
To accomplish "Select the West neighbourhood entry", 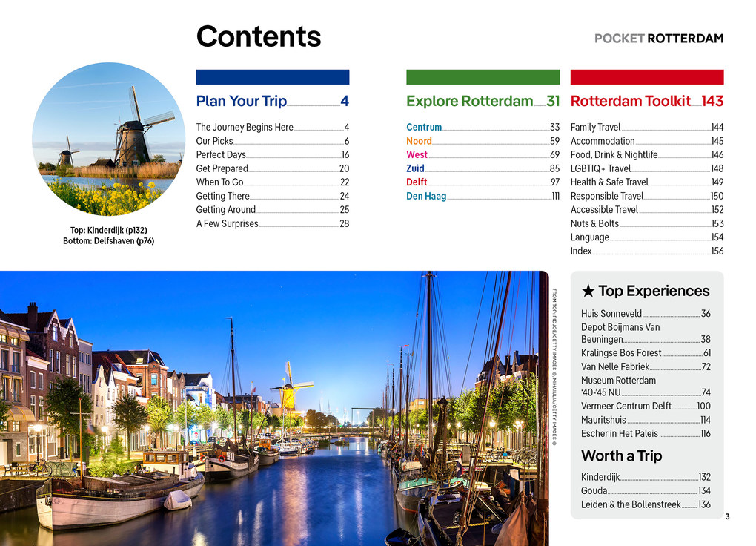I will pos(417,154).
